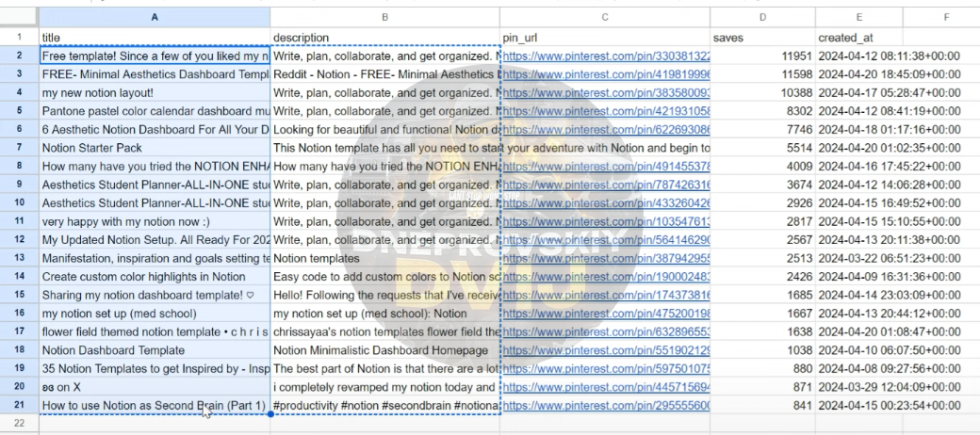Select date cell 2024-03-29 12:04:09+00:00
This screenshot has width=980, height=435.
[x=889, y=388]
